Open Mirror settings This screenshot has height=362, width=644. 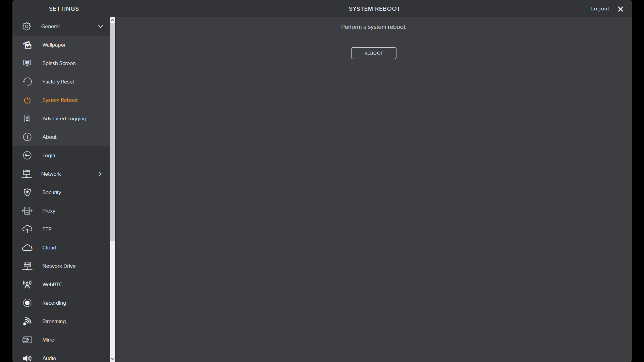[x=61, y=340]
